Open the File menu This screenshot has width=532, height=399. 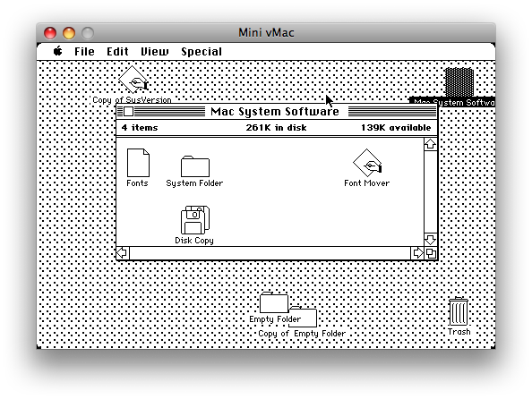[84, 52]
